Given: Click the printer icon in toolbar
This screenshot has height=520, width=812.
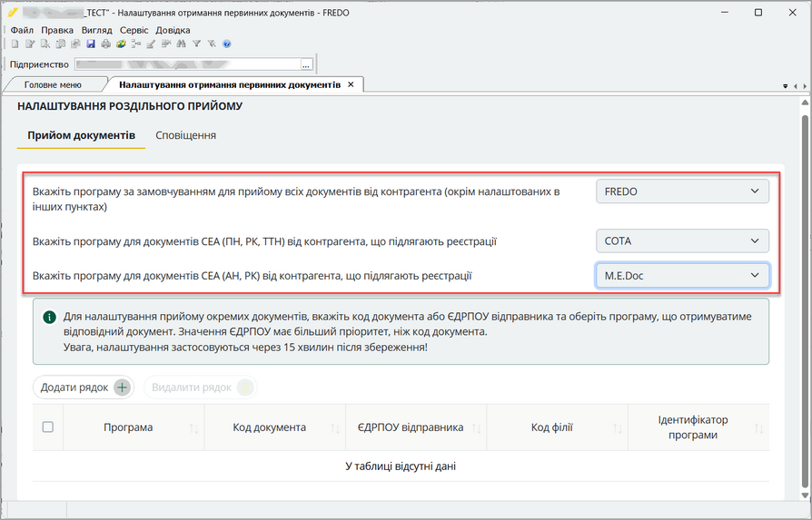Looking at the screenshot, I should pyautogui.click(x=105, y=44).
